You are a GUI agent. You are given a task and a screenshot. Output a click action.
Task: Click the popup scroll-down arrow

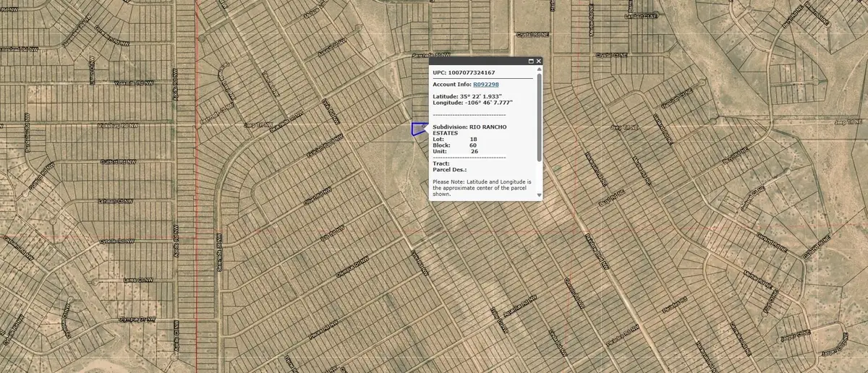point(538,195)
